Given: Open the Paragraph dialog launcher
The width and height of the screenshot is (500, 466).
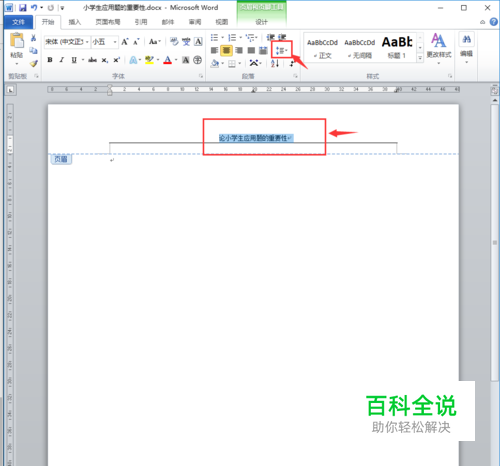Looking at the screenshot, I should 295,76.
